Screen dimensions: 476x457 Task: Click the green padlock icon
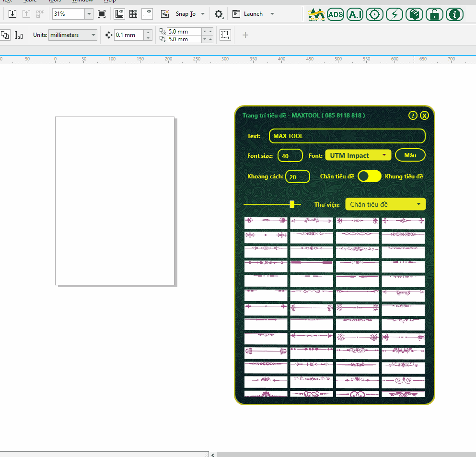434,14
